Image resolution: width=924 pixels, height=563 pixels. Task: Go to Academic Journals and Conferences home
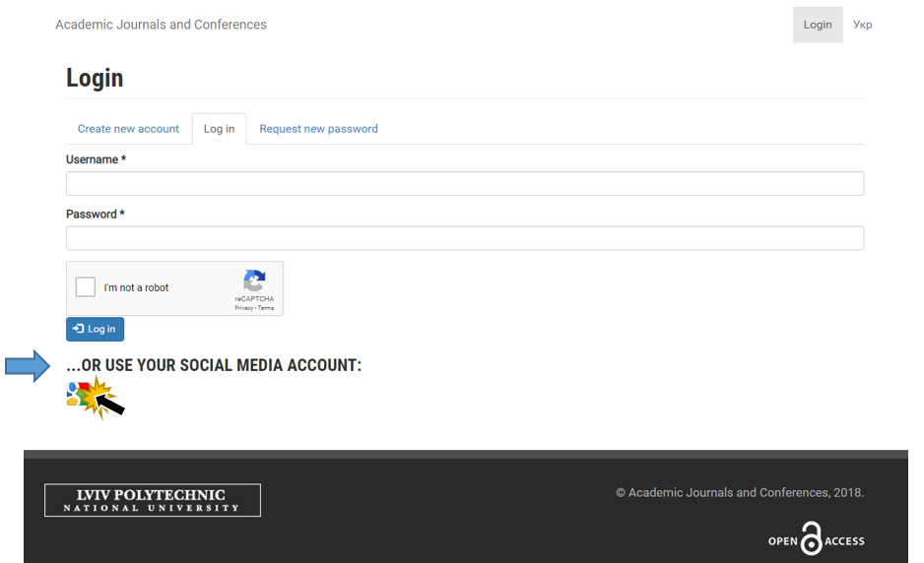tap(161, 25)
